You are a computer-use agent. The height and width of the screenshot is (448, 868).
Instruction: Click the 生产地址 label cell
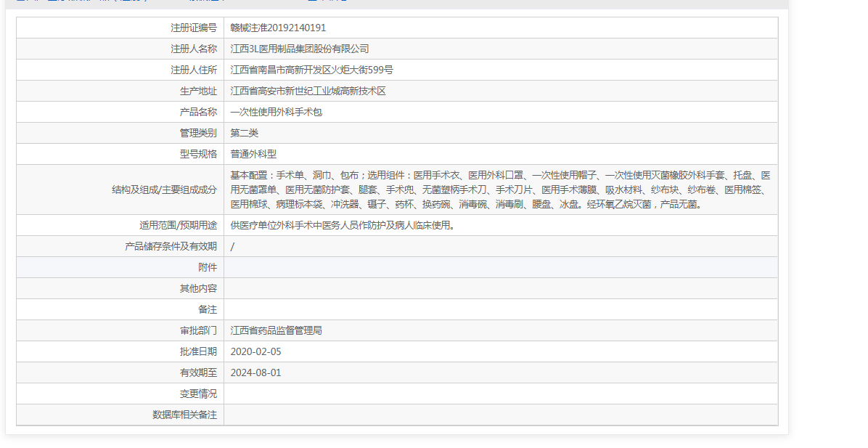coord(120,91)
